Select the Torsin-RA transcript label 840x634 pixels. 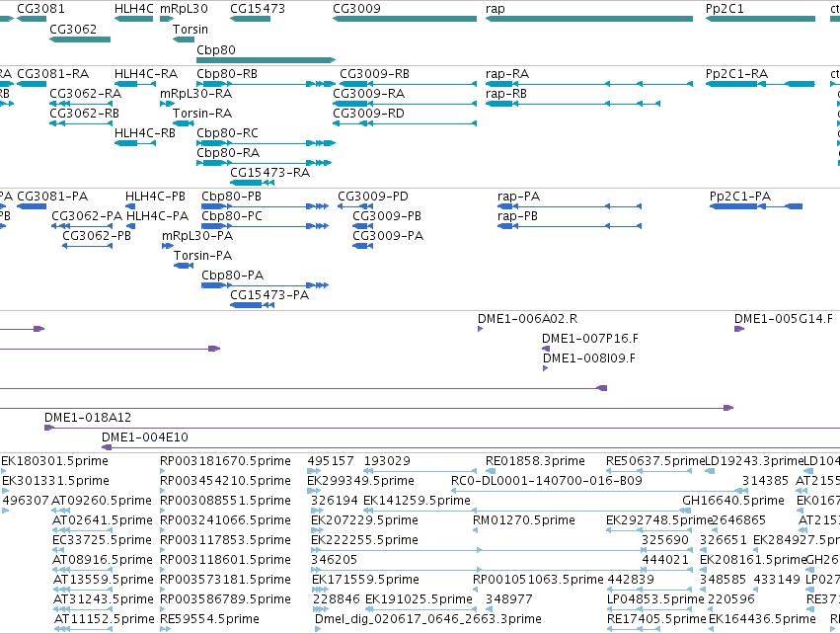202,114
